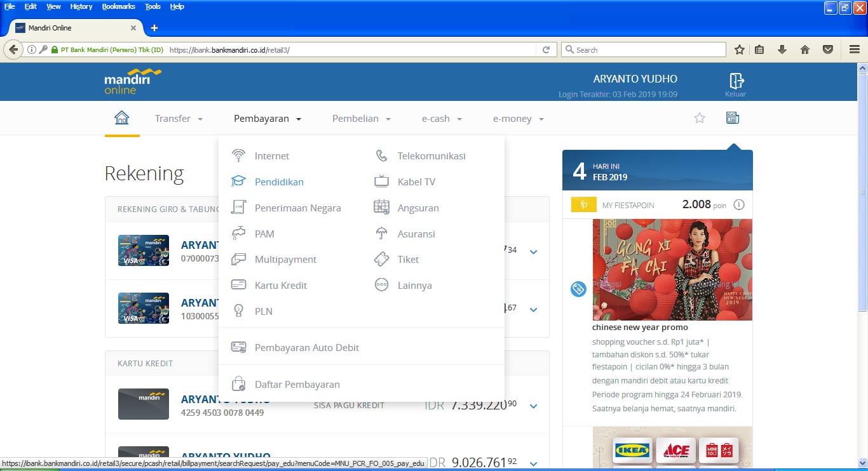Click the Internet wifi icon in menu
Image resolution: width=868 pixels, height=471 pixels.
[238, 156]
